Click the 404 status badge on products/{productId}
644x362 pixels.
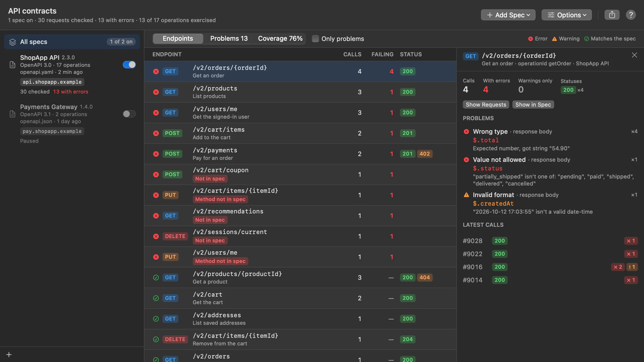point(425,278)
